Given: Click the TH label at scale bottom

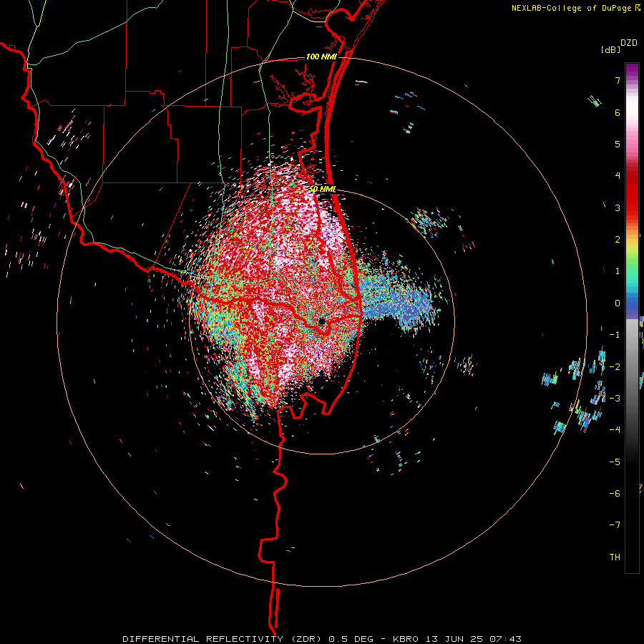Looking at the screenshot, I should [615, 557].
